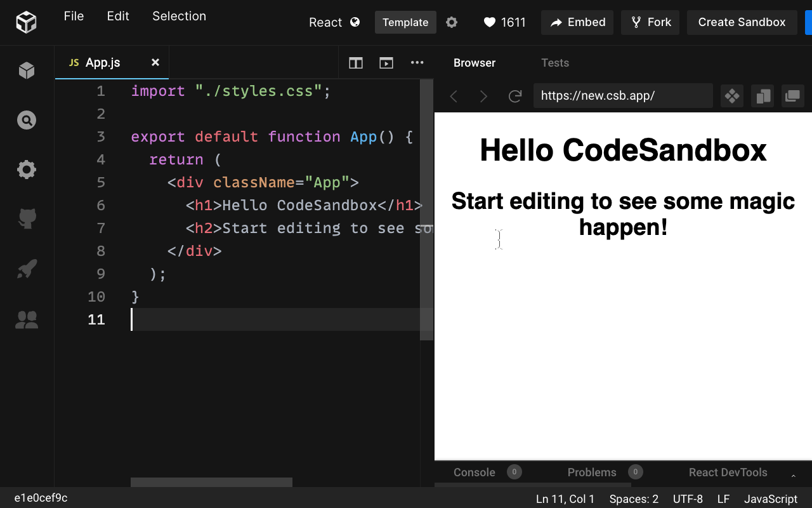Expand the Console panel chevron
This screenshot has height=508, width=812.
[793, 474]
